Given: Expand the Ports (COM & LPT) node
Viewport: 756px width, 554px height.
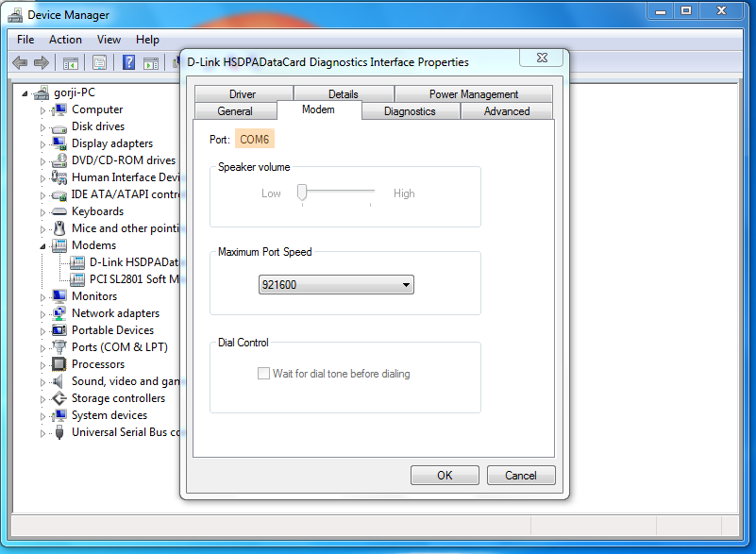Looking at the screenshot, I should [x=42, y=348].
